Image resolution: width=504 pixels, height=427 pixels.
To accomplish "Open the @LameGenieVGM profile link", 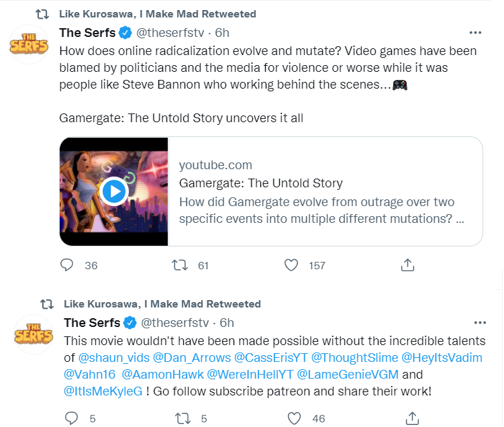I will tap(349, 375).
